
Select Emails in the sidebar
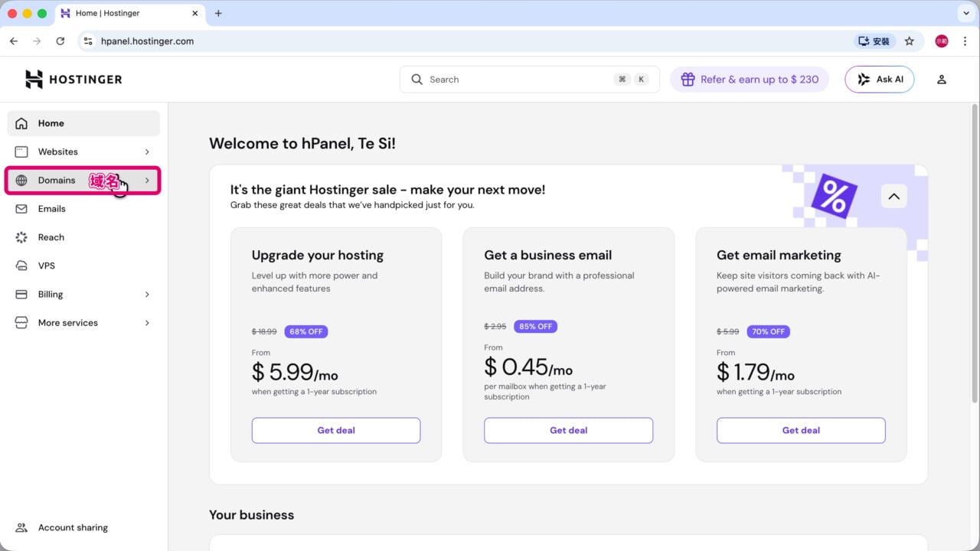coord(83,209)
